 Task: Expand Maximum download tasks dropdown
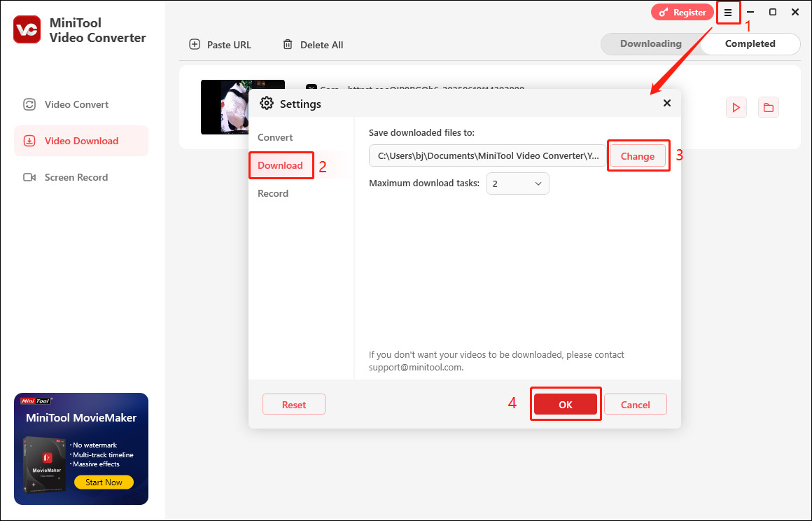(x=517, y=184)
